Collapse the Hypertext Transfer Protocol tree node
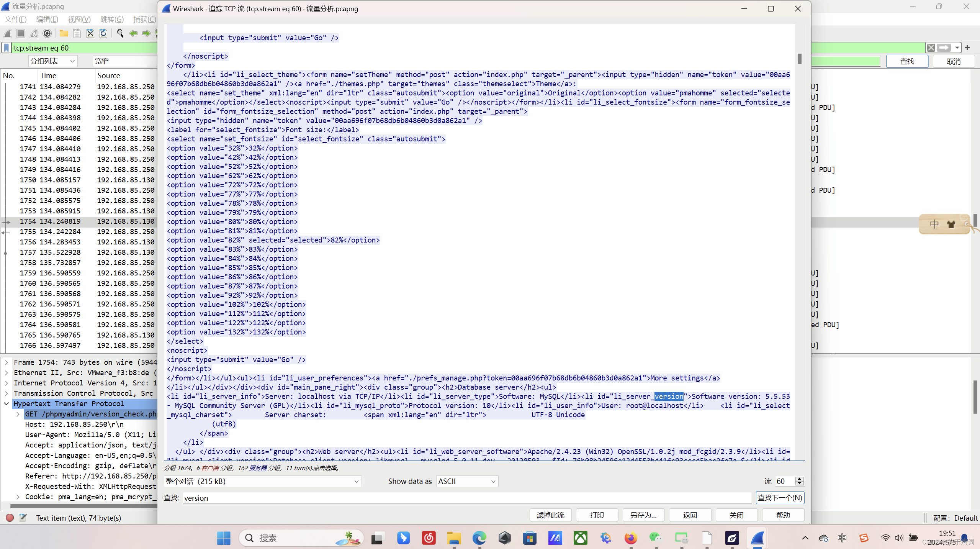The width and height of the screenshot is (980, 549). [7, 403]
